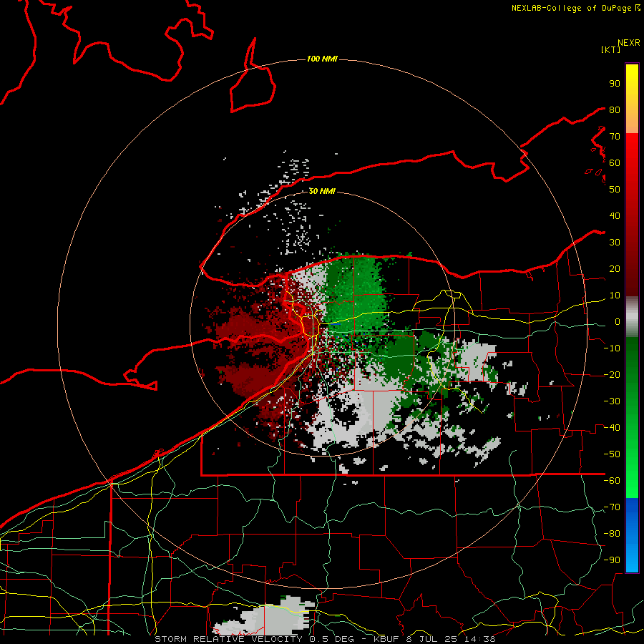This screenshot has height=644, width=644.
Task: Click the -30 value on velocity scale
Action: pos(612,401)
